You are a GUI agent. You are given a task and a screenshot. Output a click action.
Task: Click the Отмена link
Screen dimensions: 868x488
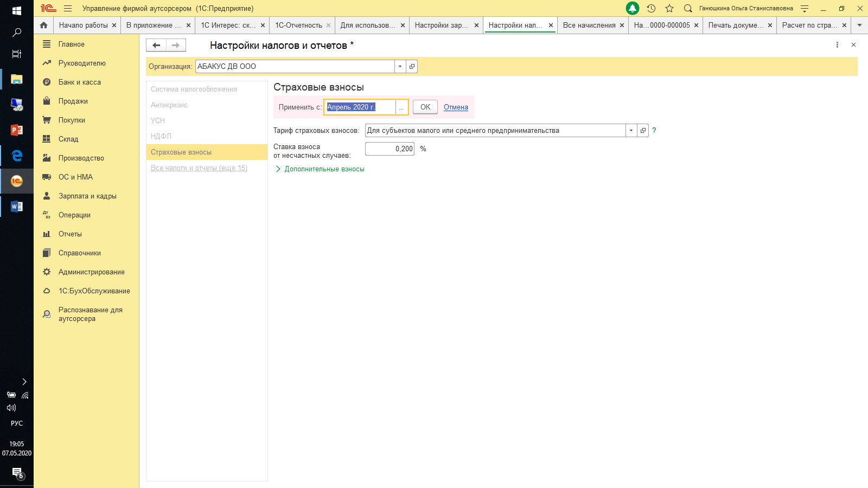(456, 107)
